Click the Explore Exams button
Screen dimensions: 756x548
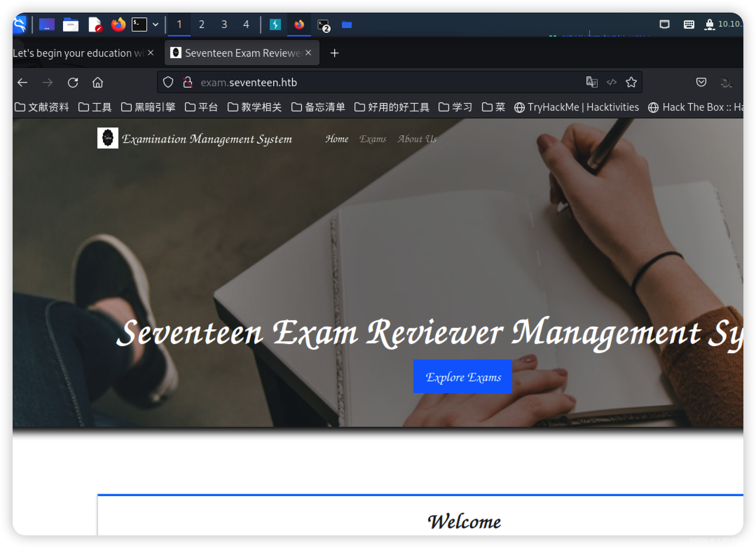[x=462, y=377]
